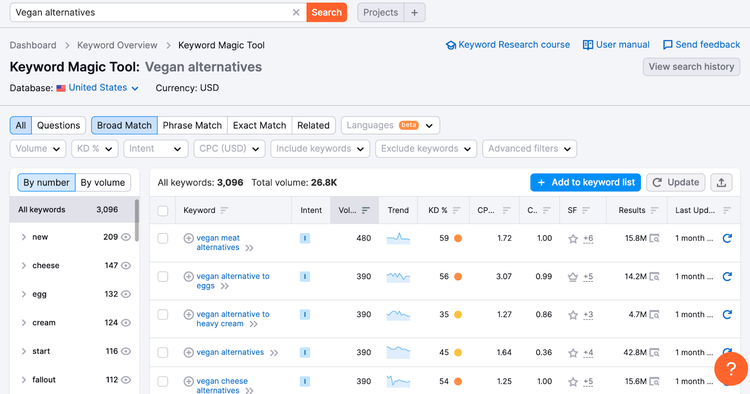This screenshot has width=750, height=394.
Task: Check the vegan alternative to eggs row
Action: tap(163, 276)
